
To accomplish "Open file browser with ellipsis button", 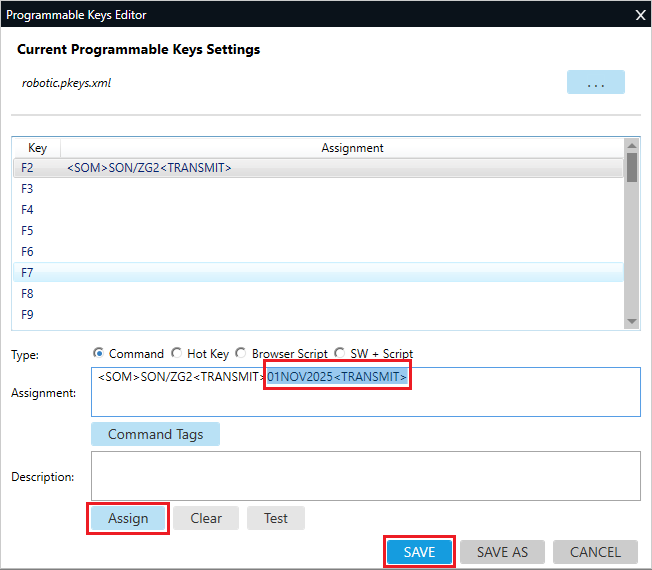I will pyautogui.click(x=595, y=83).
